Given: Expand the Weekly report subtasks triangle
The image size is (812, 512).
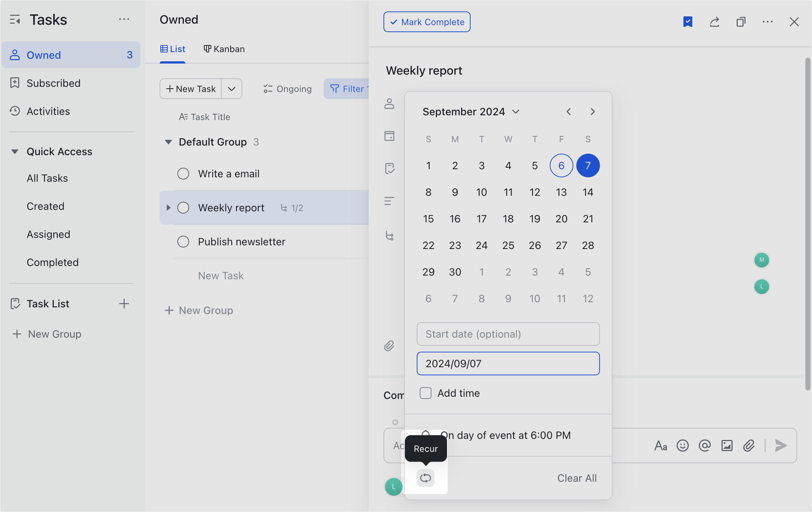Looking at the screenshot, I should [x=168, y=208].
